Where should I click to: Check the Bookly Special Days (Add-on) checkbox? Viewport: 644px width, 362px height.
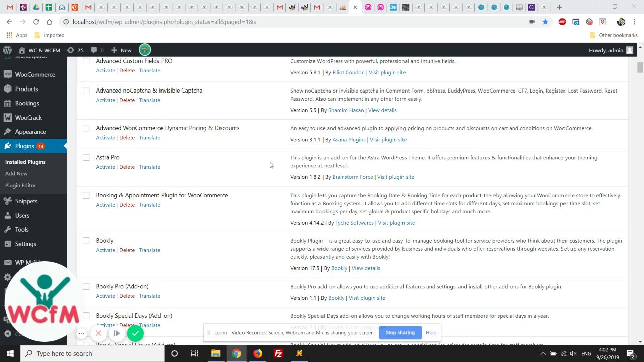86,316
